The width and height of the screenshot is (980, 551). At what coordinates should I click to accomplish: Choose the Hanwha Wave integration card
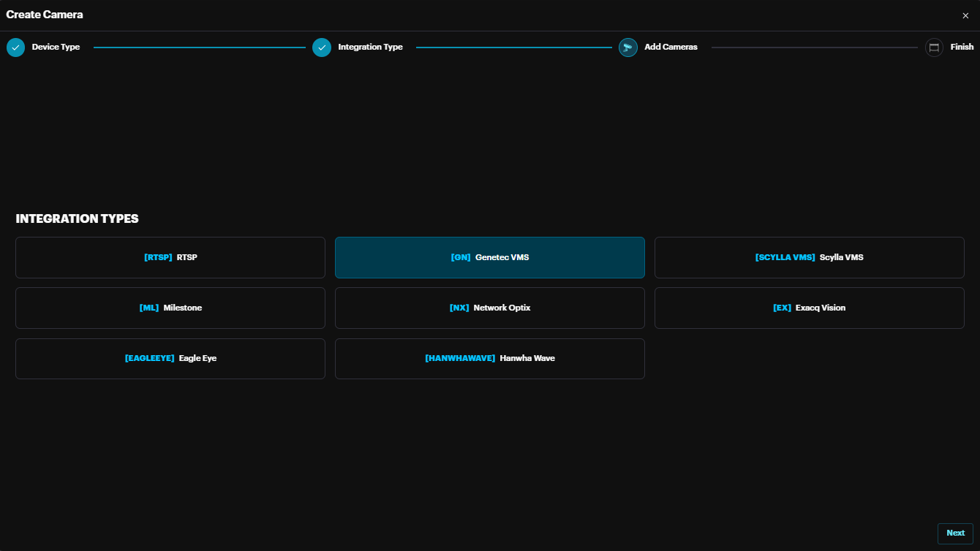tap(489, 358)
